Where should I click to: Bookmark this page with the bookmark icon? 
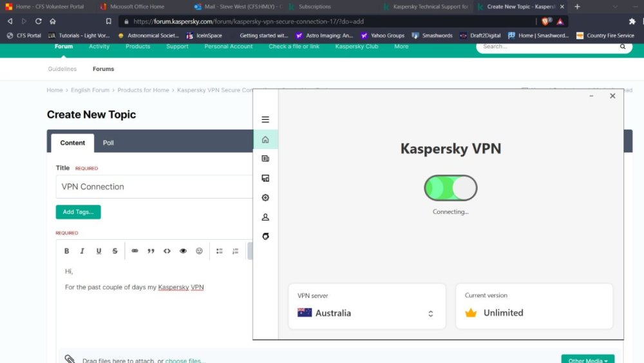(108, 21)
